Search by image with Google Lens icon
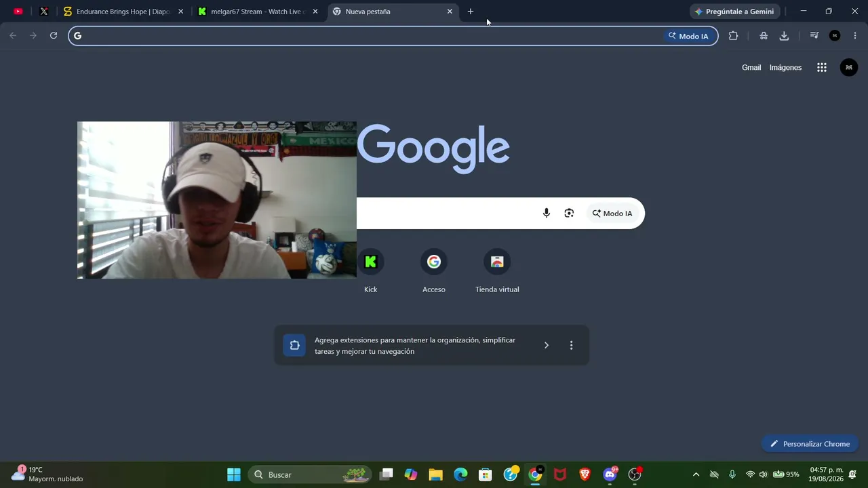Screen dimensions: 868x488 tap(569, 213)
